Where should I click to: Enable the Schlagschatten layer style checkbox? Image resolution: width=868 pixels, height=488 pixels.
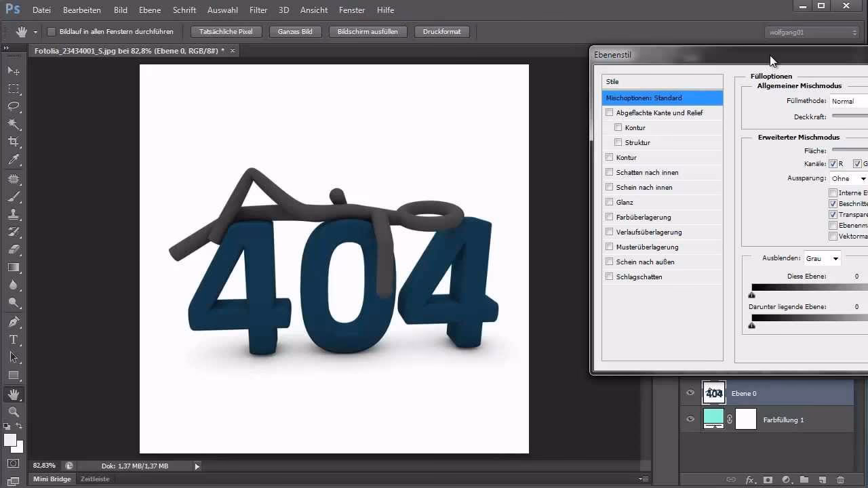click(x=610, y=277)
